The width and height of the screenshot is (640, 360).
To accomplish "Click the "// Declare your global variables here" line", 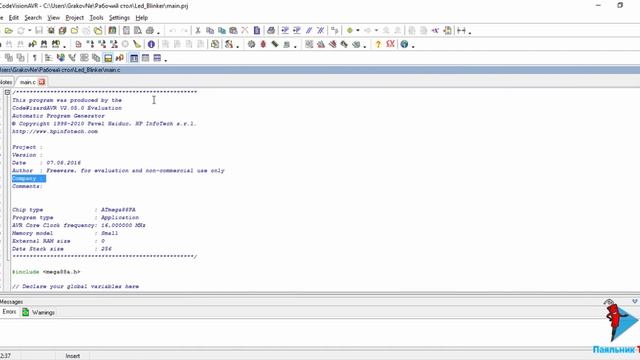I will [76, 287].
